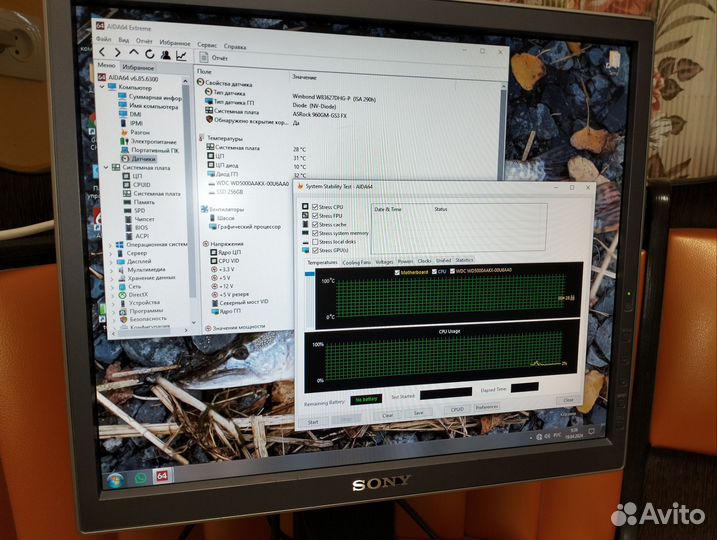Image resolution: width=717 pixels, height=540 pixels.
Task: Toggle the Stress FPU checkbox
Action: pos(315,215)
